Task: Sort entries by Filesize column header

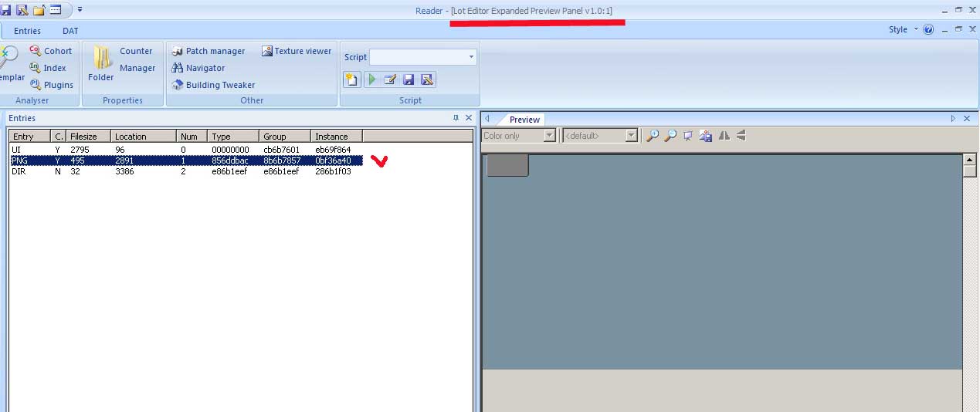Action: click(89, 137)
